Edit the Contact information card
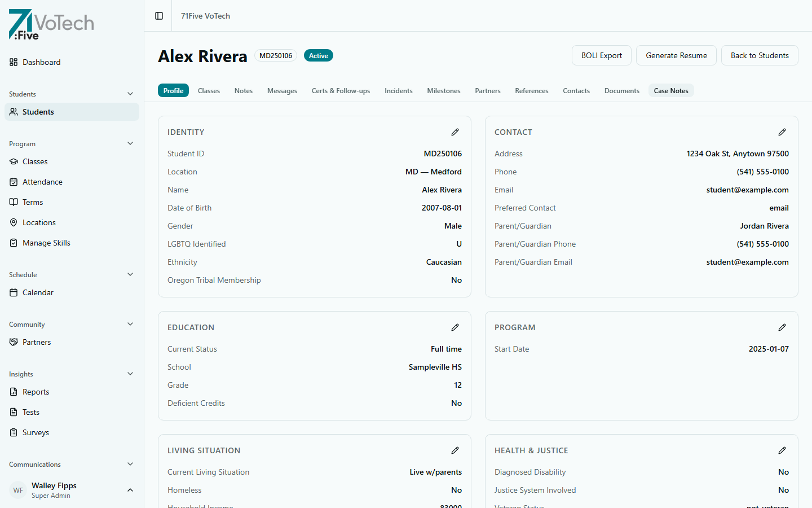Image resolution: width=812 pixels, height=508 pixels. point(782,132)
